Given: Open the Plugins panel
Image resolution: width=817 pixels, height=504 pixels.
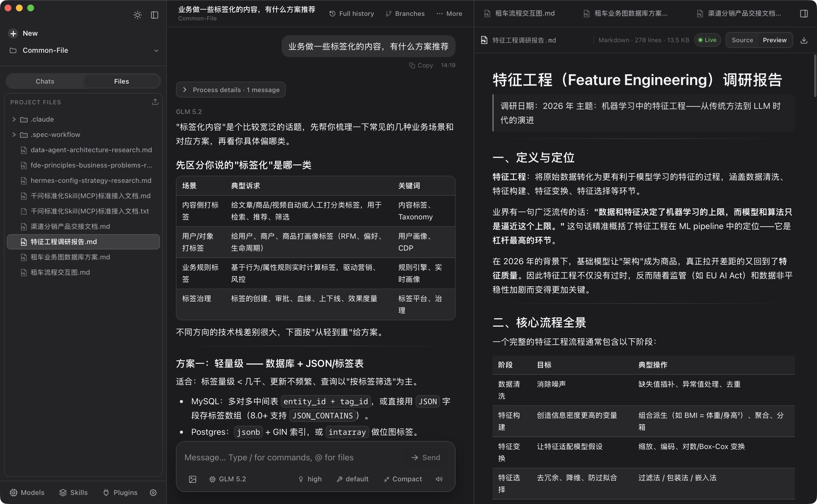Looking at the screenshot, I should 120,493.
